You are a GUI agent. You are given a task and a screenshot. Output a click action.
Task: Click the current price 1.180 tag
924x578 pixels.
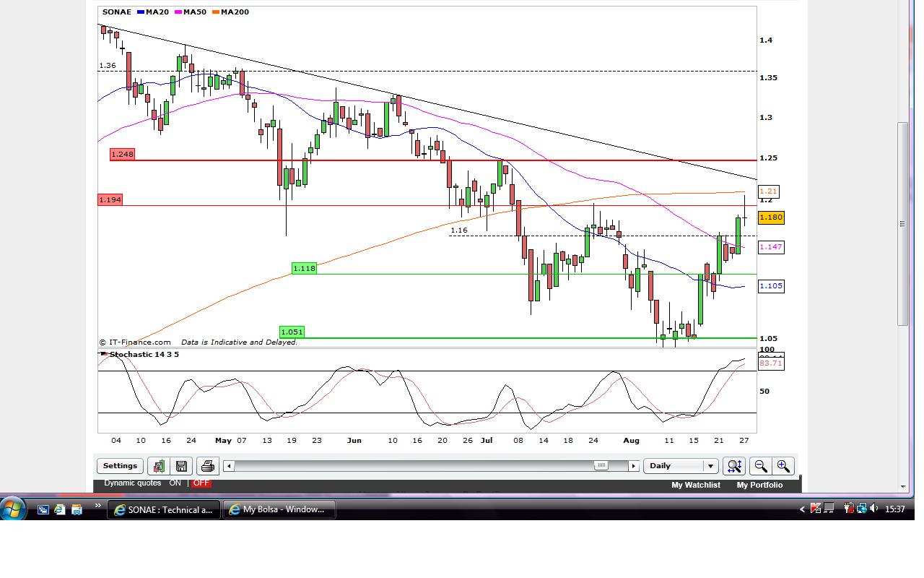pyautogui.click(x=771, y=217)
